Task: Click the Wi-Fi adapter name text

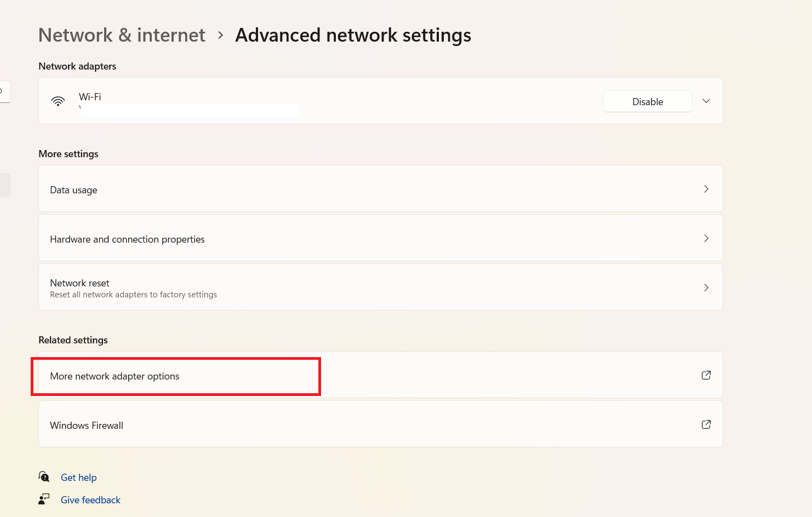Action: [x=90, y=96]
